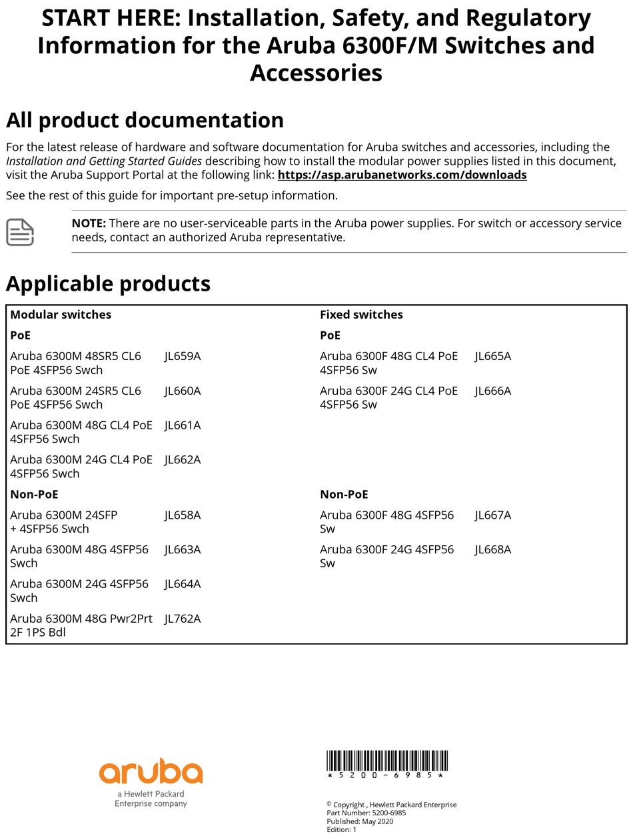Screen dimensions: 633x840
Task: Click the 'All product documentation' heading
Action: point(145,120)
